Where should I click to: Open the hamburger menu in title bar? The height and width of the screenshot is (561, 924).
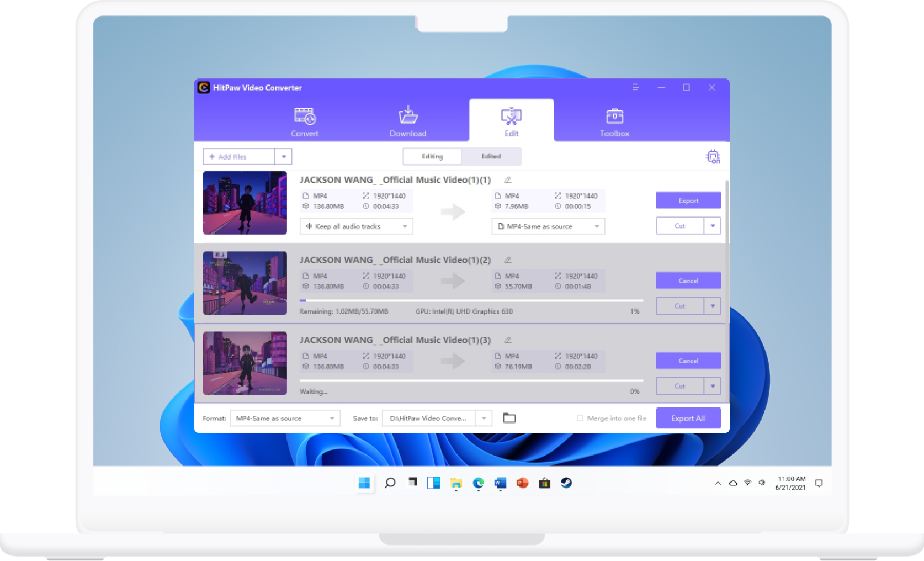coord(635,87)
